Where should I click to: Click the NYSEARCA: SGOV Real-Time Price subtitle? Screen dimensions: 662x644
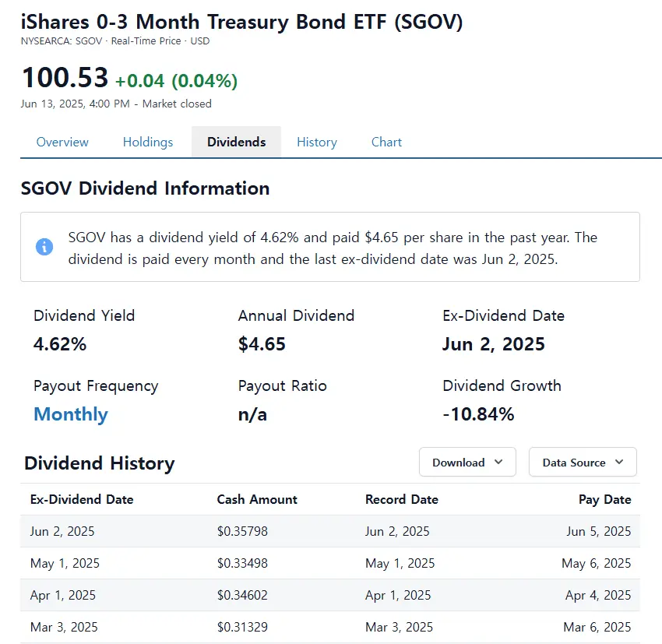pos(115,41)
